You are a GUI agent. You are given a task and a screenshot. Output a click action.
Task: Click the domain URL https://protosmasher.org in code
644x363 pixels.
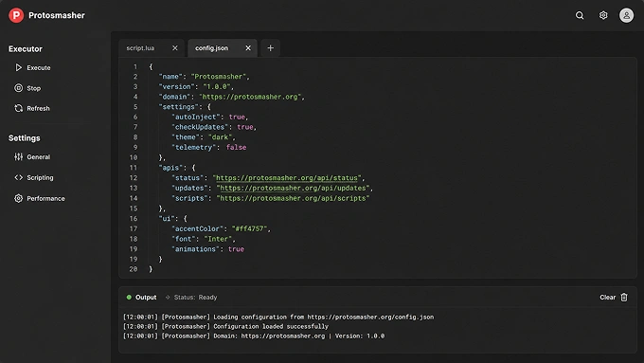250,97
